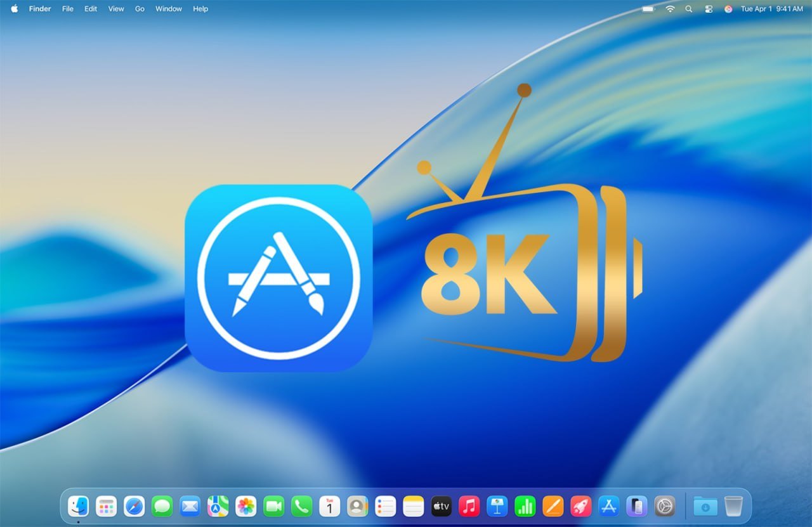The width and height of the screenshot is (812, 527).
Task: Open Mail from the Dock
Action: pos(189,506)
